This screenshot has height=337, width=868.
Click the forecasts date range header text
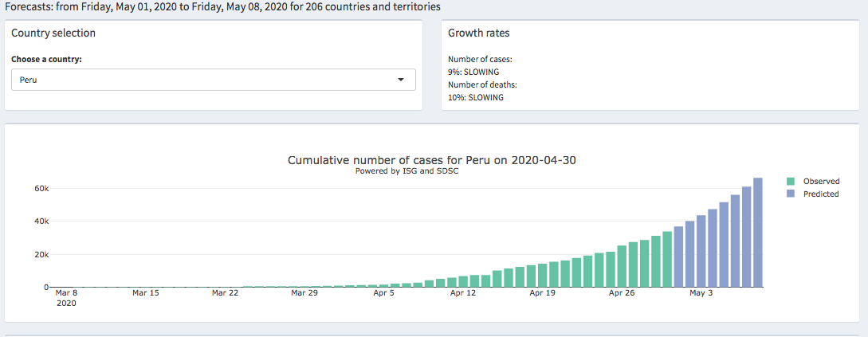(x=220, y=6)
